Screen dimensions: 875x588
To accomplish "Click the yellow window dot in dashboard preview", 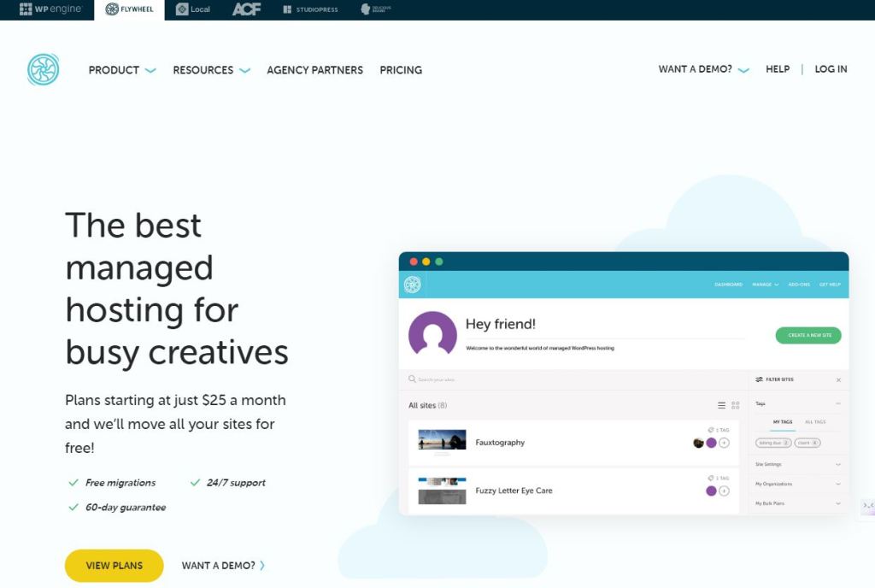I will click(426, 262).
